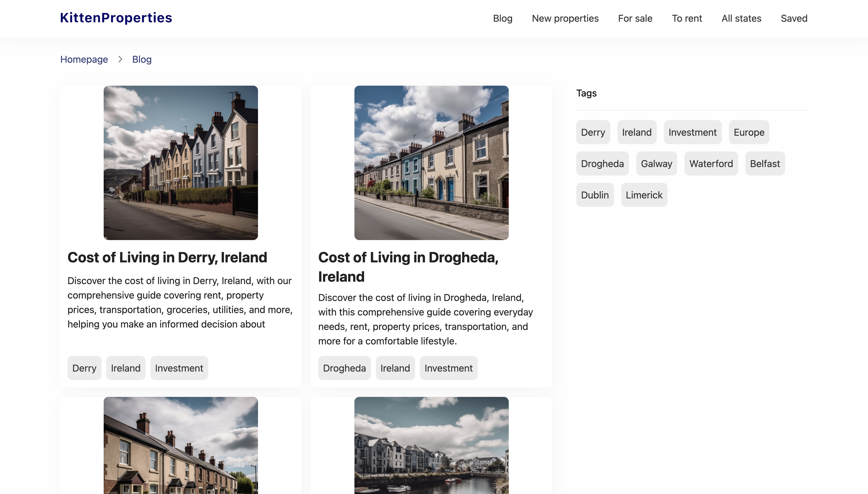The width and height of the screenshot is (868, 494).
Task: Open the Blog menu item in header
Action: click(x=502, y=18)
